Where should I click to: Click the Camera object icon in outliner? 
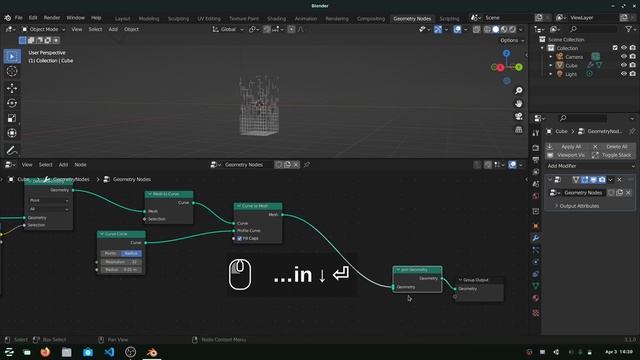(560, 57)
